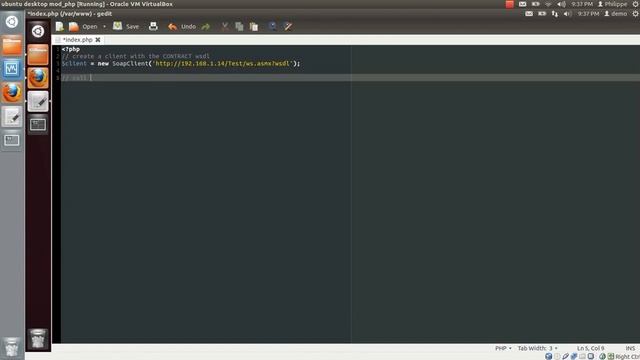Close the *index.php tab
Image resolution: width=640 pixels, height=360 pixels.
click(x=98, y=40)
